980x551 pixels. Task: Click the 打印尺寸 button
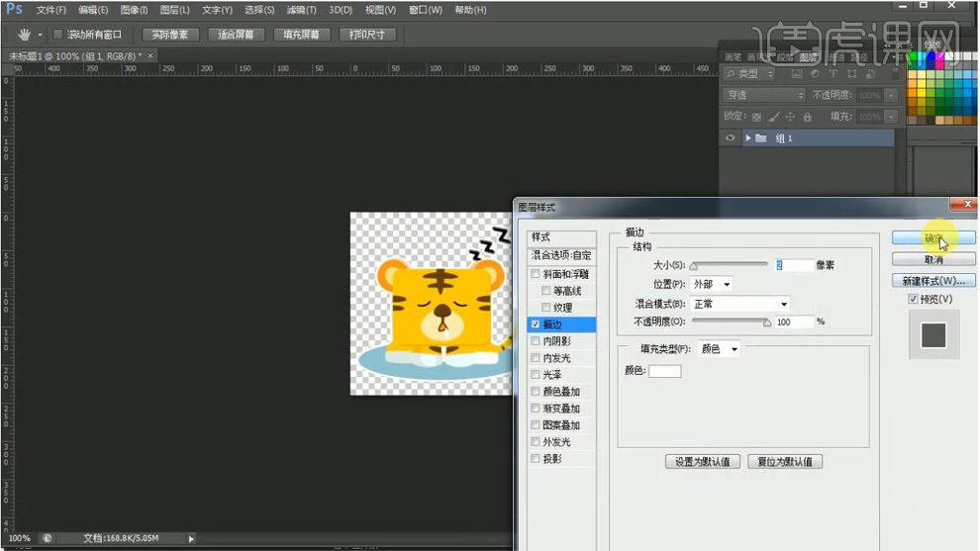pyautogui.click(x=367, y=35)
